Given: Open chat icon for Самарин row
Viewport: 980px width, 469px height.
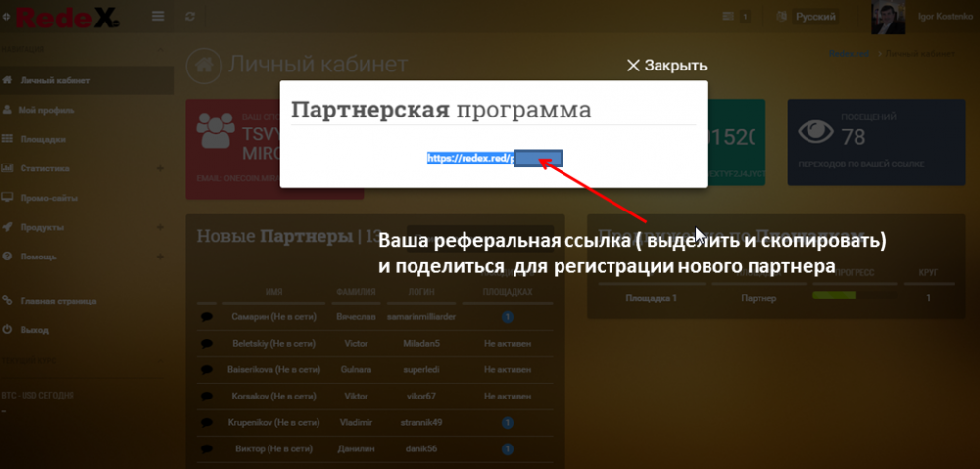Looking at the screenshot, I should click(207, 317).
